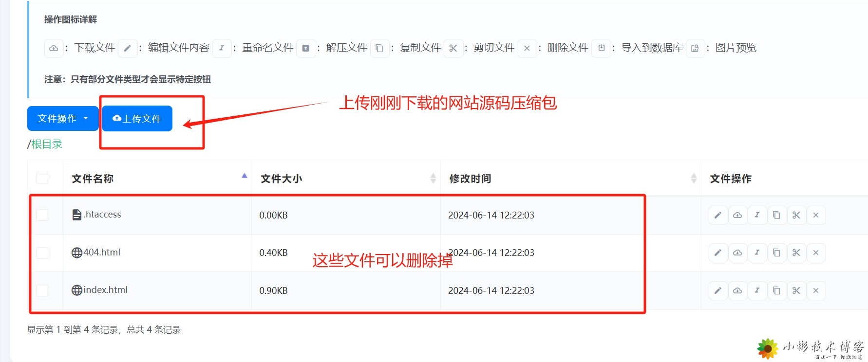Toggle the select-all checkbox in table header
This screenshot has height=362, width=868.
[42, 178]
